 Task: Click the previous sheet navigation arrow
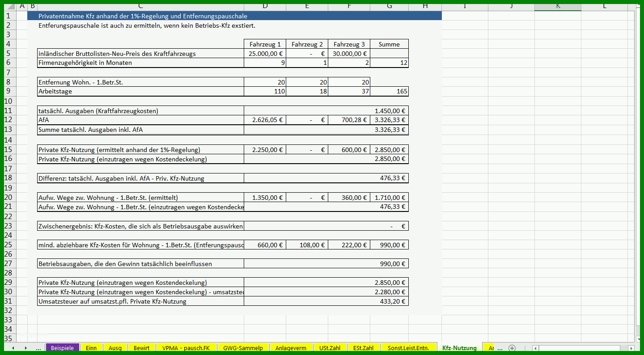tap(13, 348)
